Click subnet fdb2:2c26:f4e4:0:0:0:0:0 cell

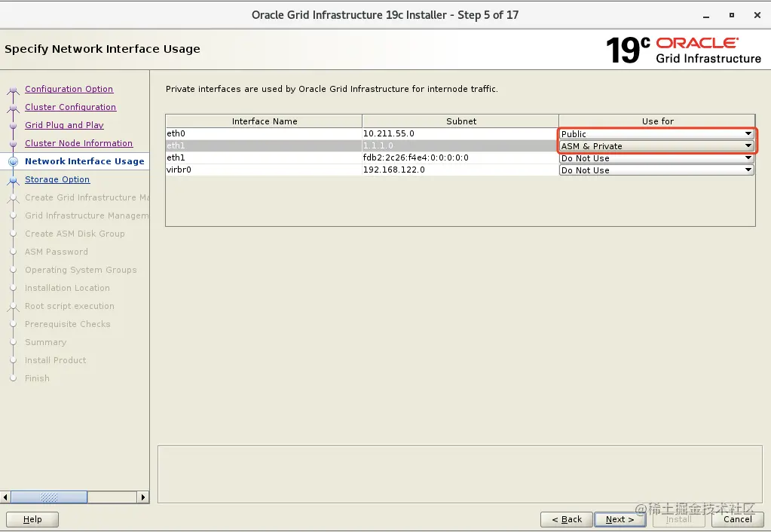tap(460, 157)
